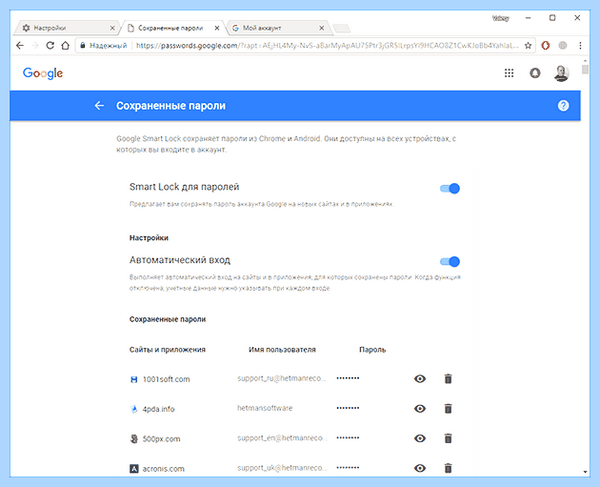Viewport: 600px width, 487px height.
Task: Turn off the Автоматический вход switch
Action: 450,261
